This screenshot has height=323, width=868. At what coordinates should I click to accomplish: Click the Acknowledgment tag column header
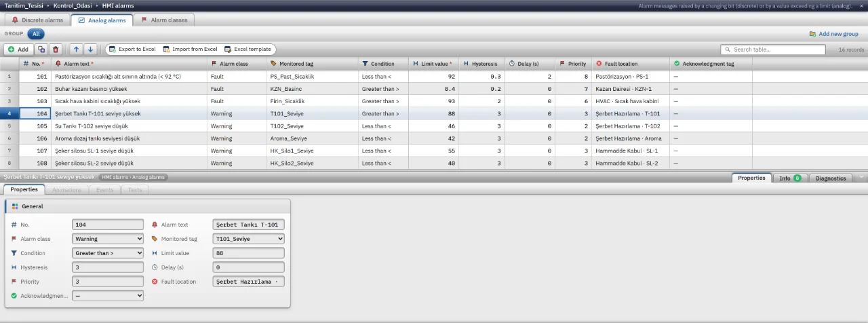click(x=711, y=64)
